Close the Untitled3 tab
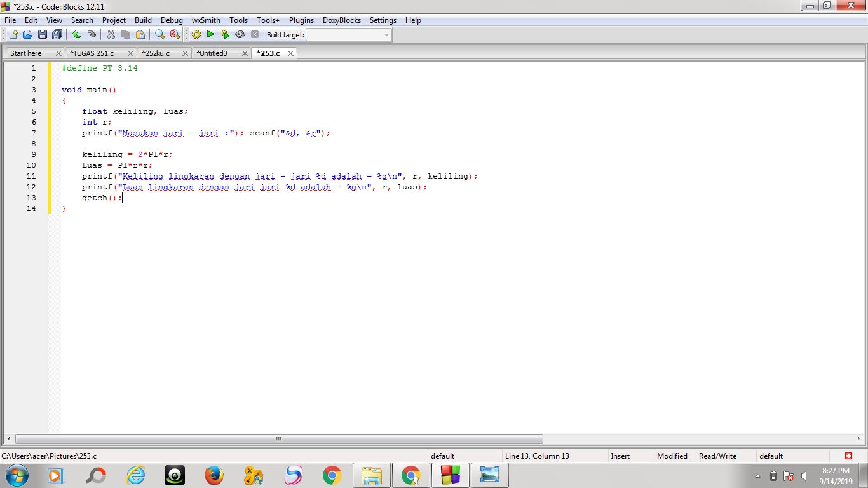Image resolution: width=868 pixels, height=488 pixels. (245, 53)
